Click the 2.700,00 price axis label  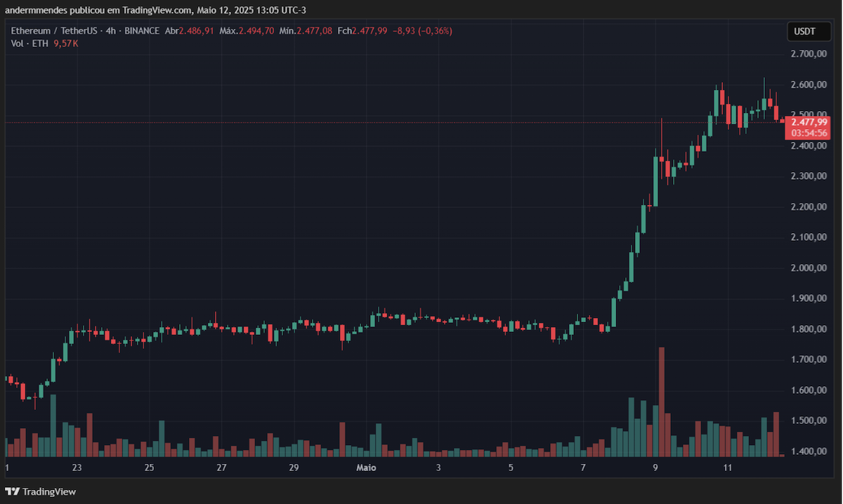point(807,54)
